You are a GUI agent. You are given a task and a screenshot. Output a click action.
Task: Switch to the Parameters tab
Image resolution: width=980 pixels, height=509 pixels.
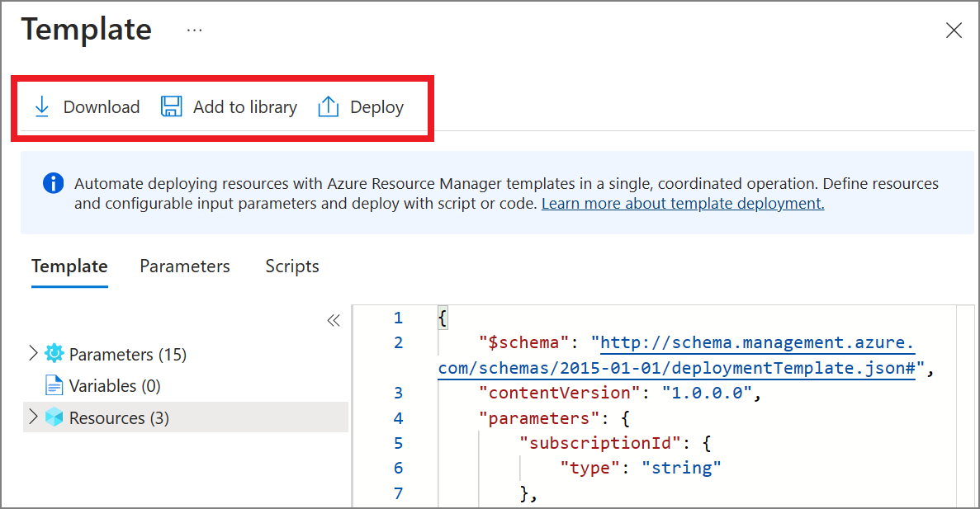pos(185,266)
